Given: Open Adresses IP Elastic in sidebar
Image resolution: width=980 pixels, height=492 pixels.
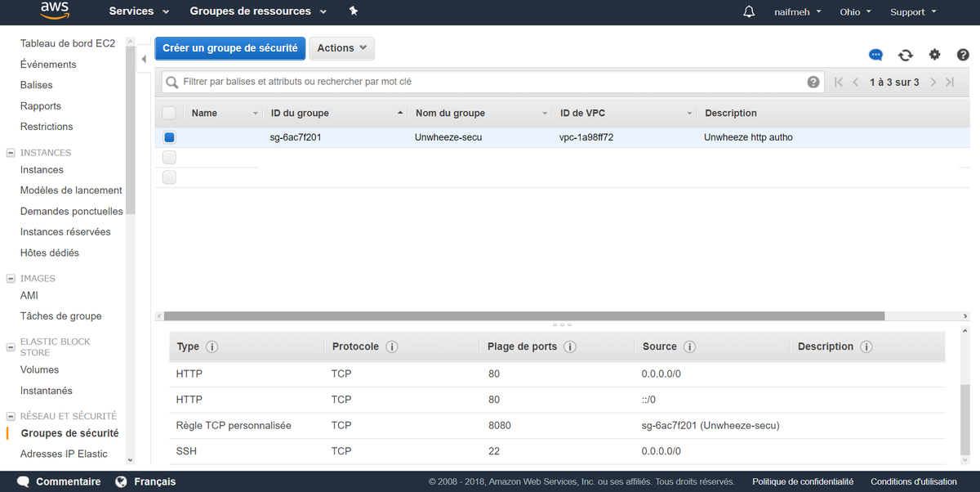Looking at the screenshot, I should click(64, 454).
